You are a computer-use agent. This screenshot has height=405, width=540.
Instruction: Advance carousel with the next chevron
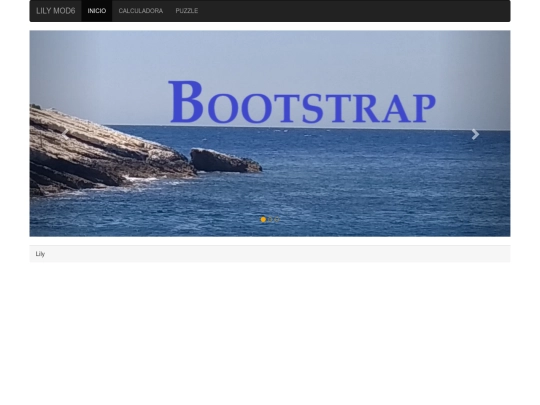point(475,134)
